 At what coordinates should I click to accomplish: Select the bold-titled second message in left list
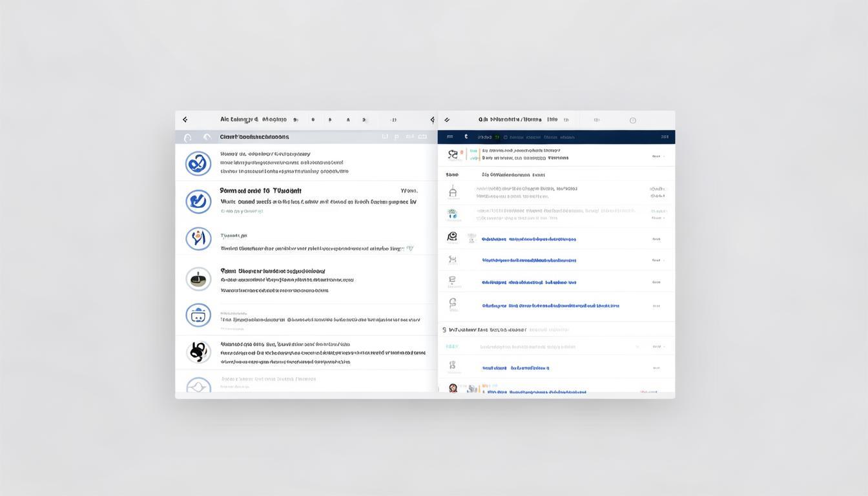pos(306,201)
